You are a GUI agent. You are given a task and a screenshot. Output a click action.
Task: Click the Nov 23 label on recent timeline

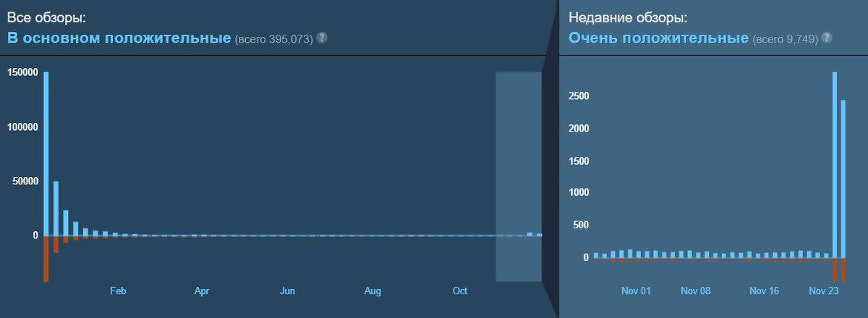click(823, 291)
